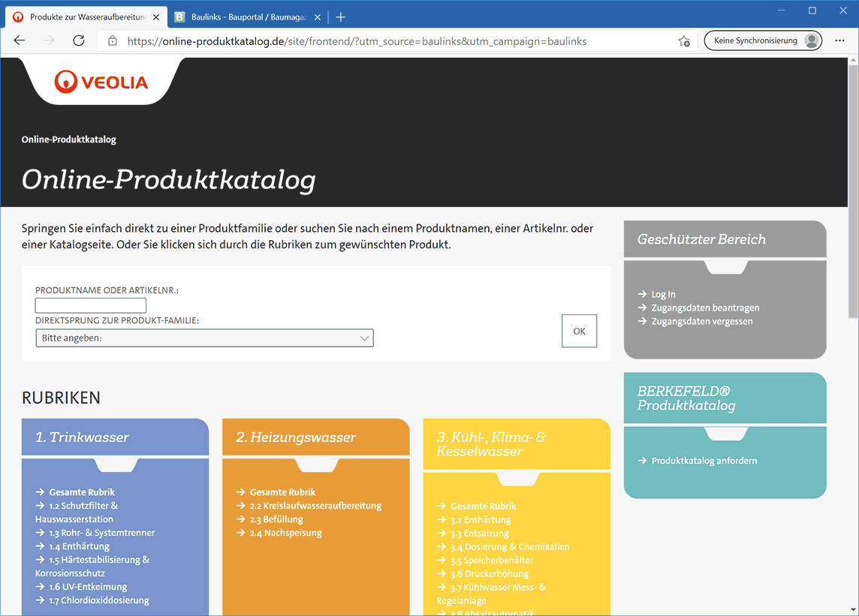This screenshot has width=859, height=616.
Task: Select the Produkte zur Wasseraufbereitung tab
Action: (86, 17)
